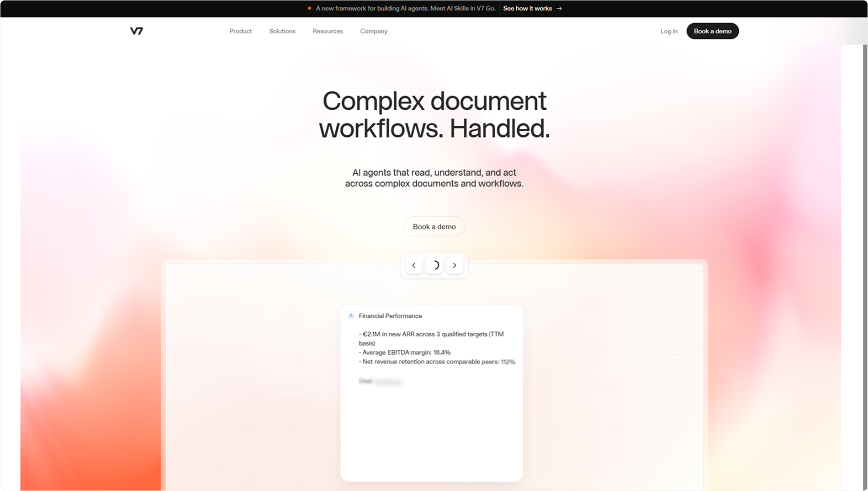The image size is (868, 491).
Task: Click the orange dot in the announcement banner
Action: [x=310, y=8]
